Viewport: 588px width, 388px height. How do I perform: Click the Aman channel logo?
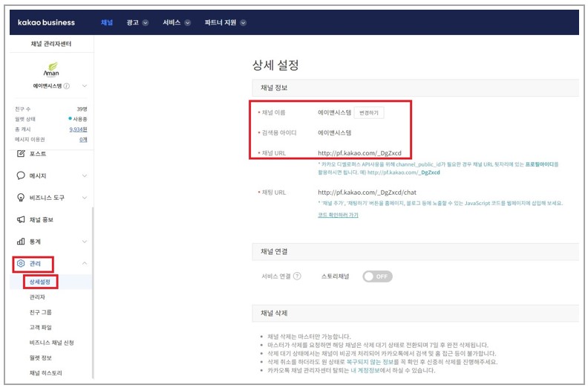51,69
